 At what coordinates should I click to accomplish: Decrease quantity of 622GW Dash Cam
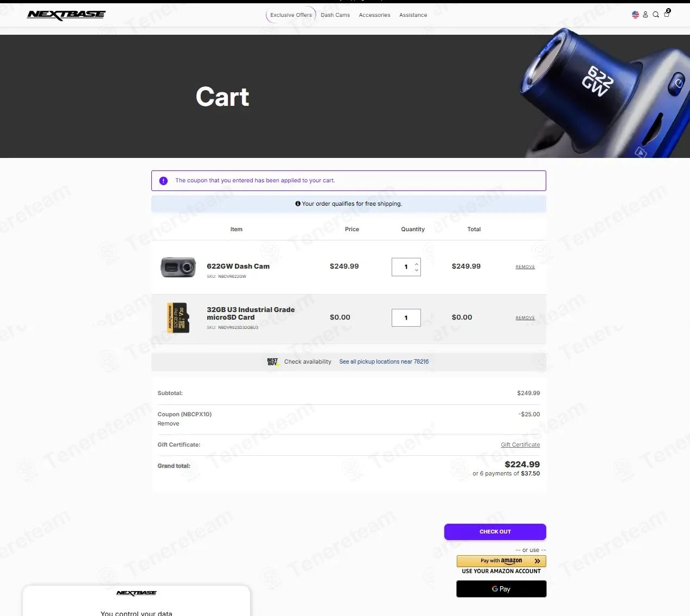[x=417, y=270]
